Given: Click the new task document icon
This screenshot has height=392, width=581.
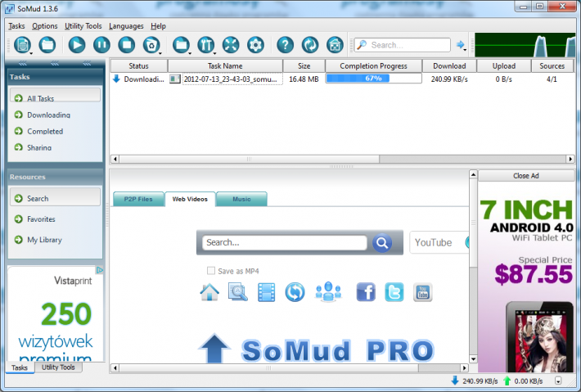Looking at the screenshot, I should pyautogui.click(x=22, y=45).
